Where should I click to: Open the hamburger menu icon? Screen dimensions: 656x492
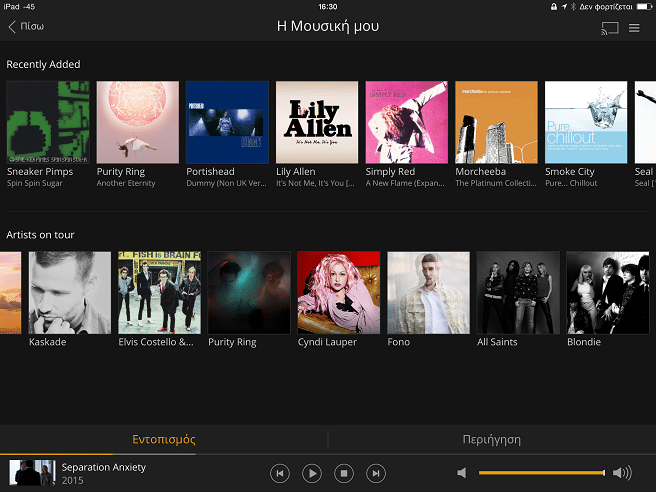point(634,28)
